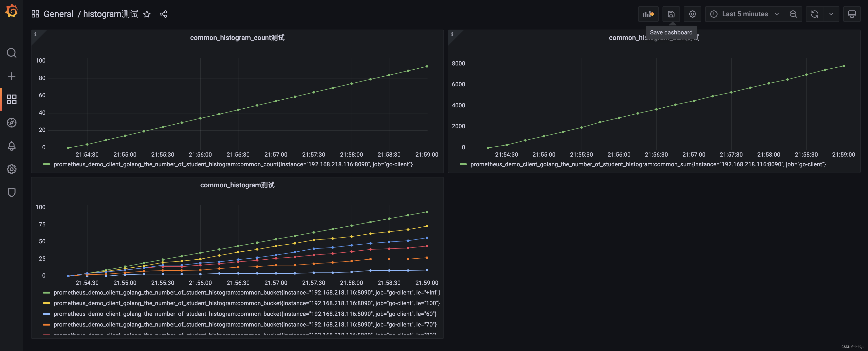Star the histogram测试 dashboard
868x351 pixels.
[147, 14]
